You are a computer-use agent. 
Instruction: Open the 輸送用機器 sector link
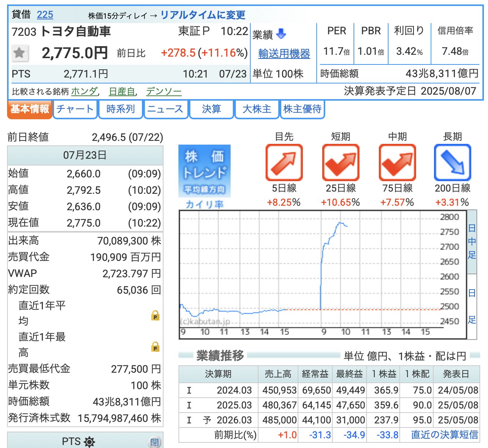coord(284,54)
